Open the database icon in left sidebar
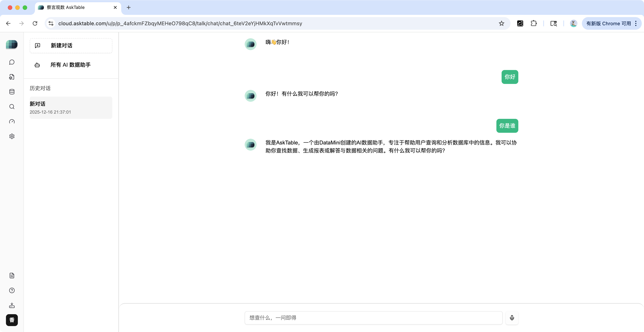 (x=12, y=92)
